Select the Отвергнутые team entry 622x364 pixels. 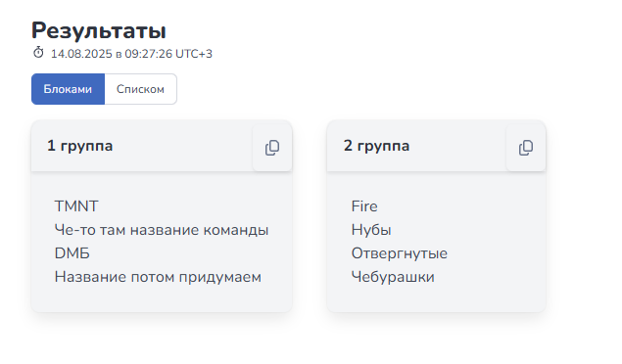[x=399, y=253]
